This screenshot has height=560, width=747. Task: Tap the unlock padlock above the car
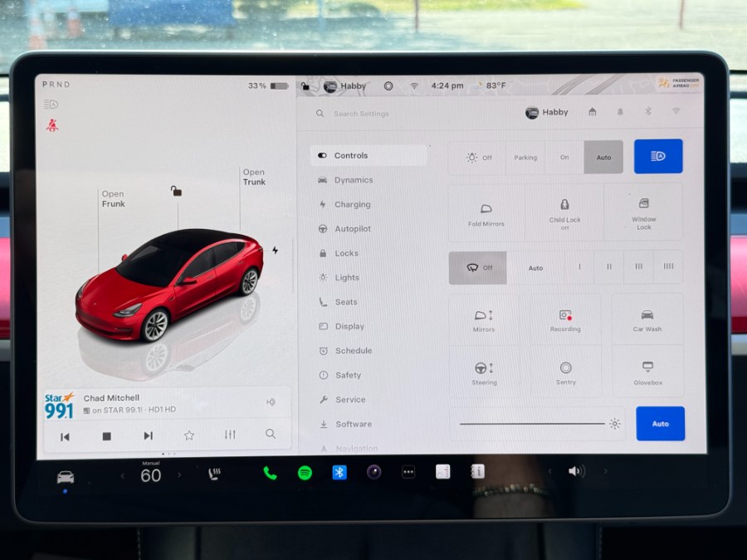[x=176, y=191]
